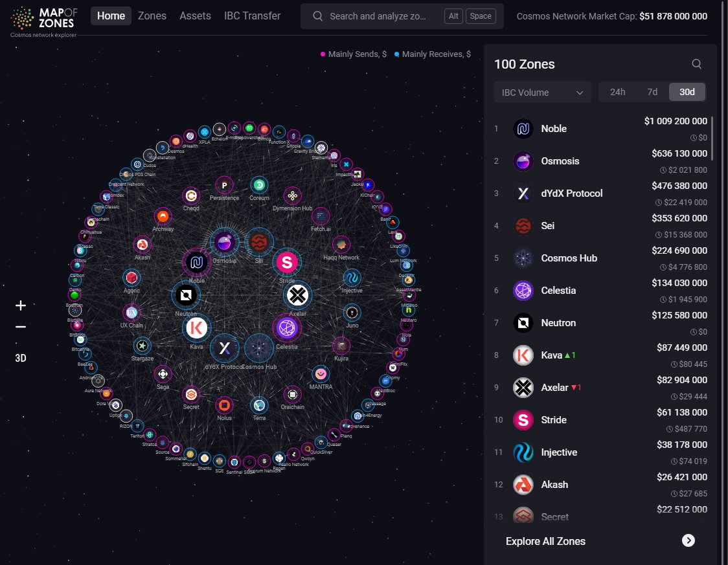Click the Explore All Zones arrow button

(x=688, y=540)
